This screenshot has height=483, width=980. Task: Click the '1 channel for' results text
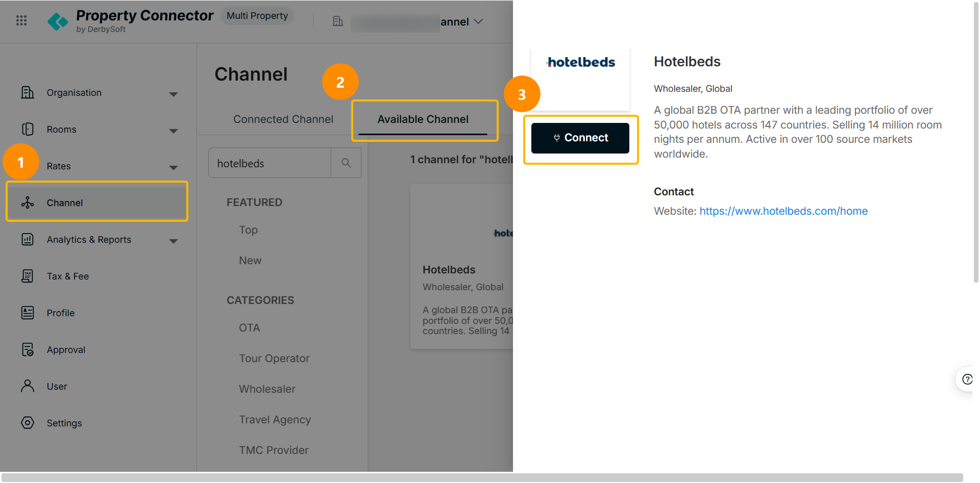click(x=461, y=160)
